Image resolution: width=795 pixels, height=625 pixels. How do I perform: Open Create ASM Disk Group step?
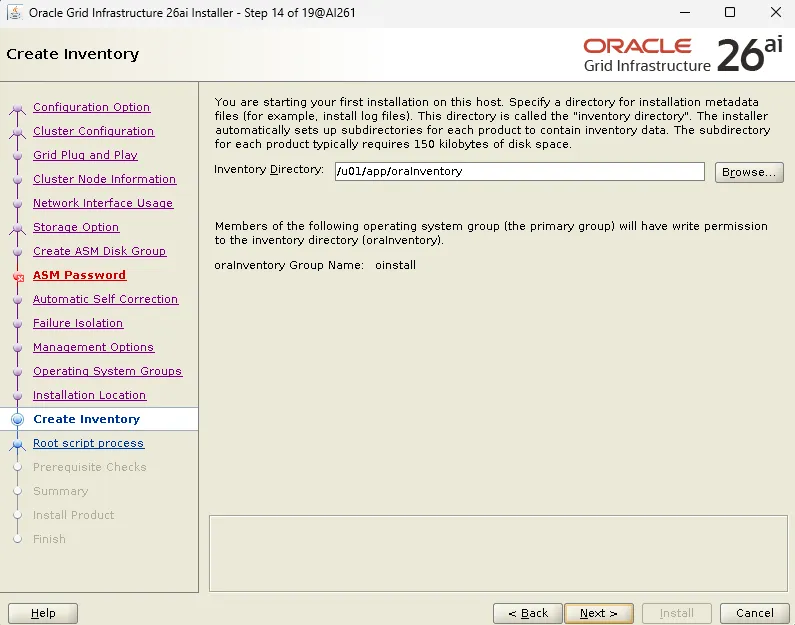pyautogui.click(x=99, y=251)
